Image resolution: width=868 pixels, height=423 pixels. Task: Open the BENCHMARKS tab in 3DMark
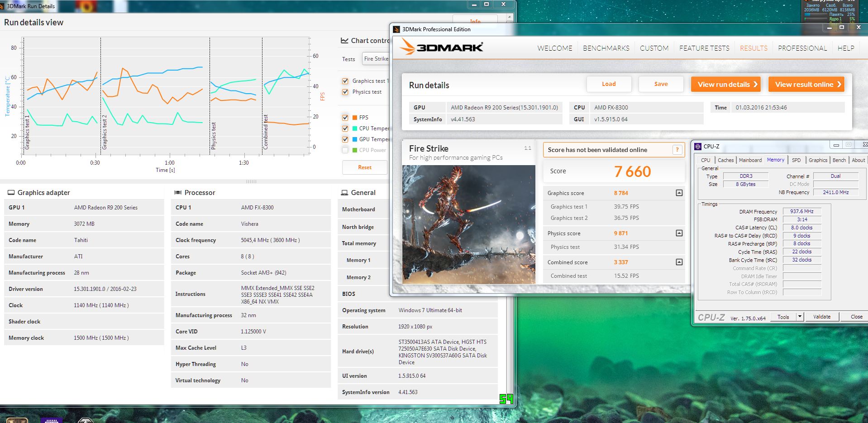(606, 48)
